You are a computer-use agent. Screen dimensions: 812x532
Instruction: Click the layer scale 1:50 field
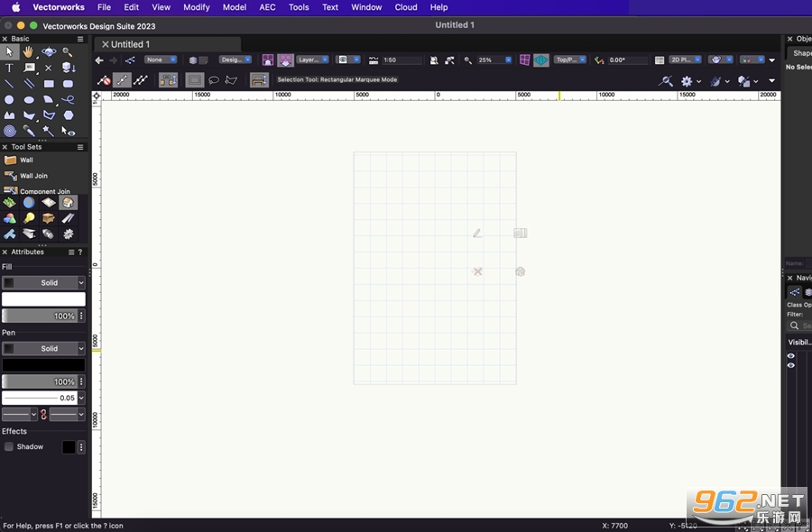point(401,60)
